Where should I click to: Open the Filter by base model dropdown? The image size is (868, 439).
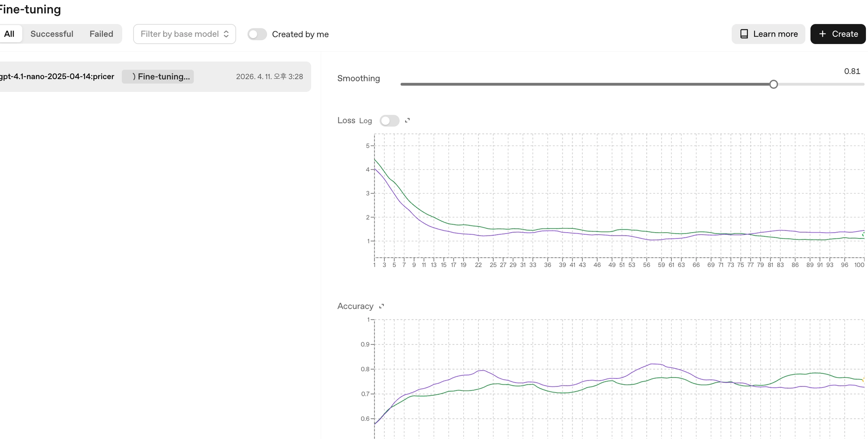click(x=184, y=34)
